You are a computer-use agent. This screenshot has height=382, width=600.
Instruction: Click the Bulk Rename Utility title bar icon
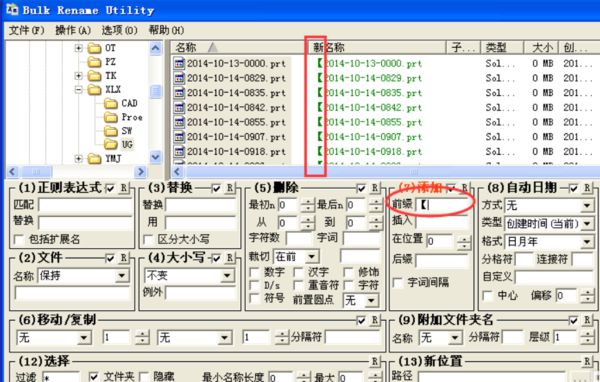pyautogui.click(x=12, y=9)
